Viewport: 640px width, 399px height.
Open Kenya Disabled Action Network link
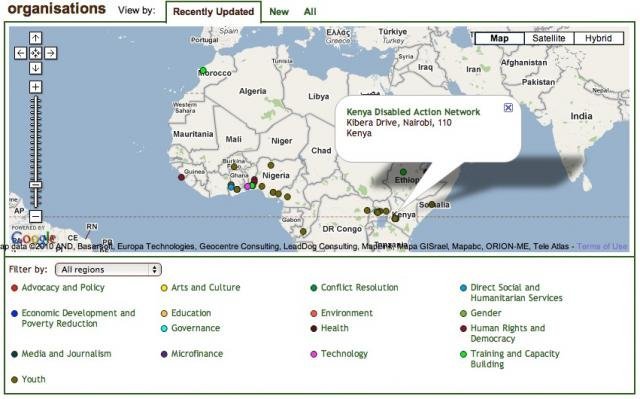[413, 112]
